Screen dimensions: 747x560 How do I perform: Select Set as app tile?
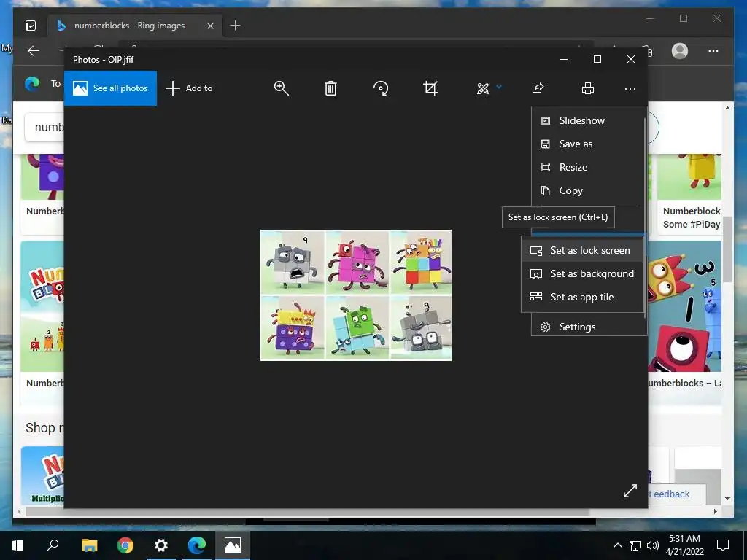click(583, 297)
